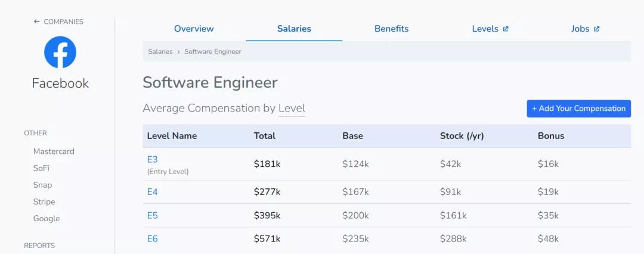Click the $16k bonus value
Screen dimensions: 644x254
tap(549, 164)
